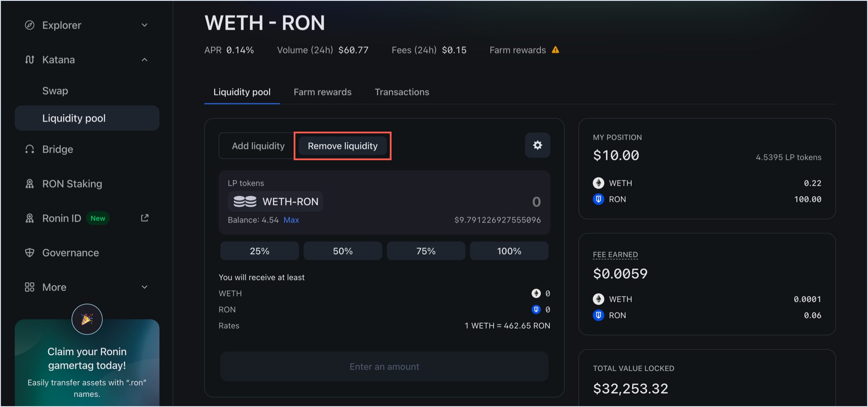The image size is (868, 407).
Task: Open Ronin ID external link icon
Action: (145, 218)
